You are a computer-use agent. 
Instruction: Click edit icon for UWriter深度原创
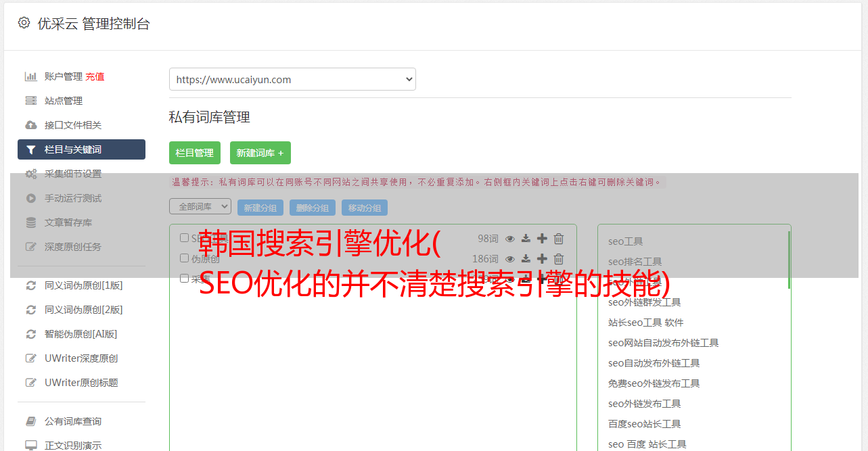[x=31, y=358]
